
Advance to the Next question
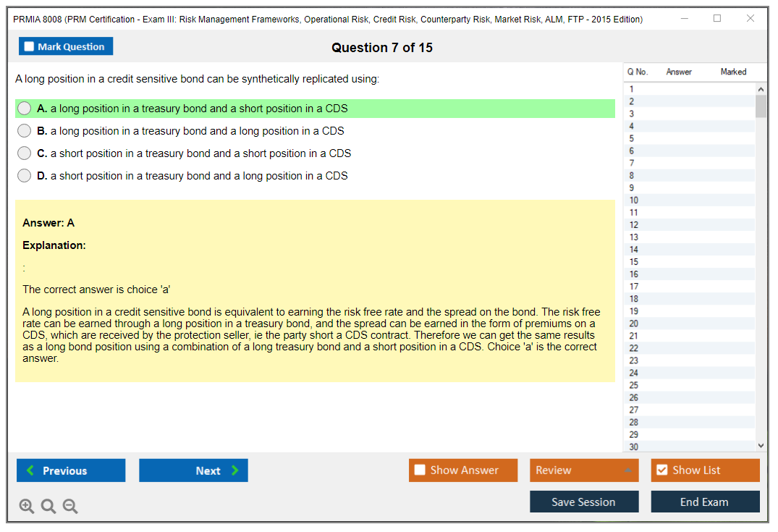[x=193, y=470]
